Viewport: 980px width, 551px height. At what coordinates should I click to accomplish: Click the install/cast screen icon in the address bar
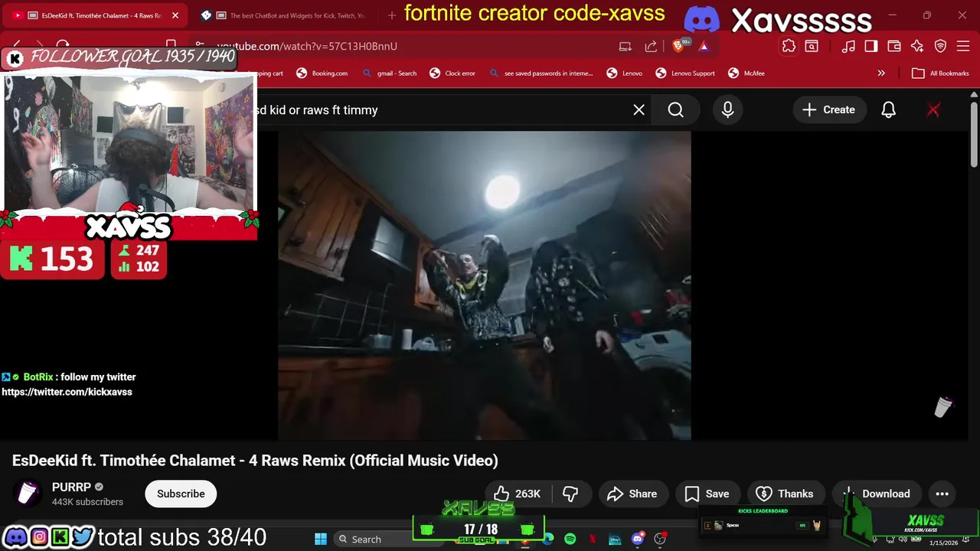(x=625, y=46)
